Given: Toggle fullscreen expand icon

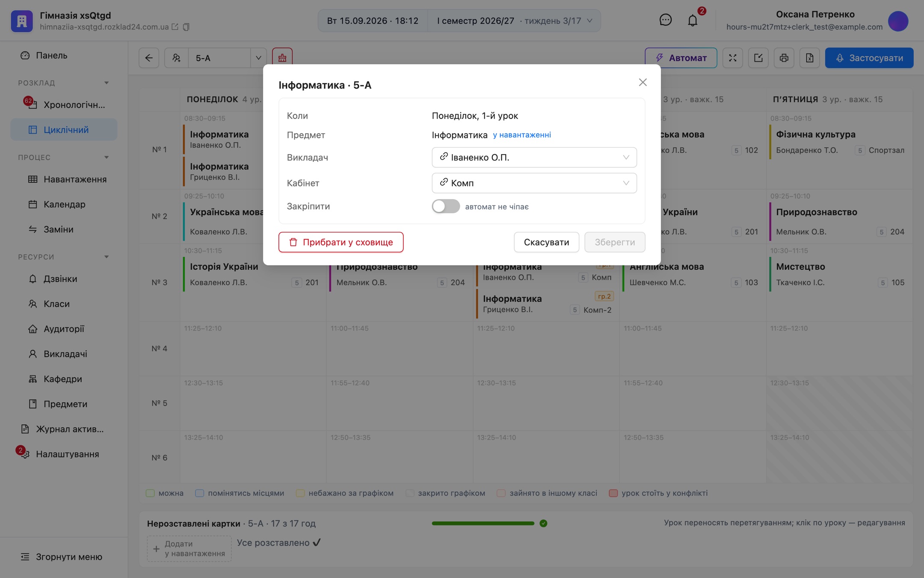Looking at the screenshot, I should [732, 58].
